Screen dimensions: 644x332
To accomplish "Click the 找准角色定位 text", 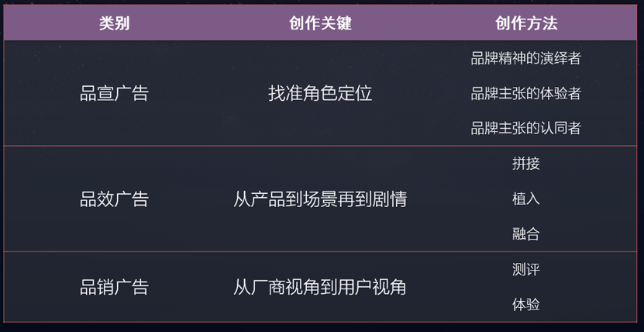I will tap(320, 94).
